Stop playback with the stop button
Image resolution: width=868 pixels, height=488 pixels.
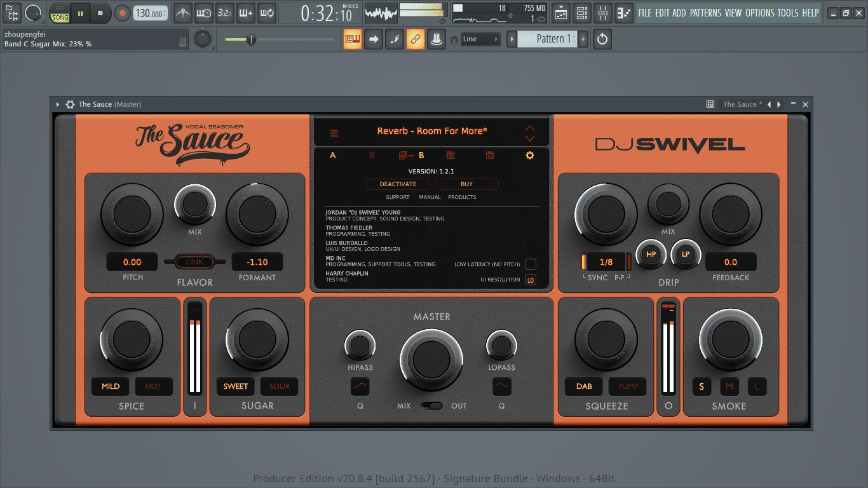click(x=100, y=13)
